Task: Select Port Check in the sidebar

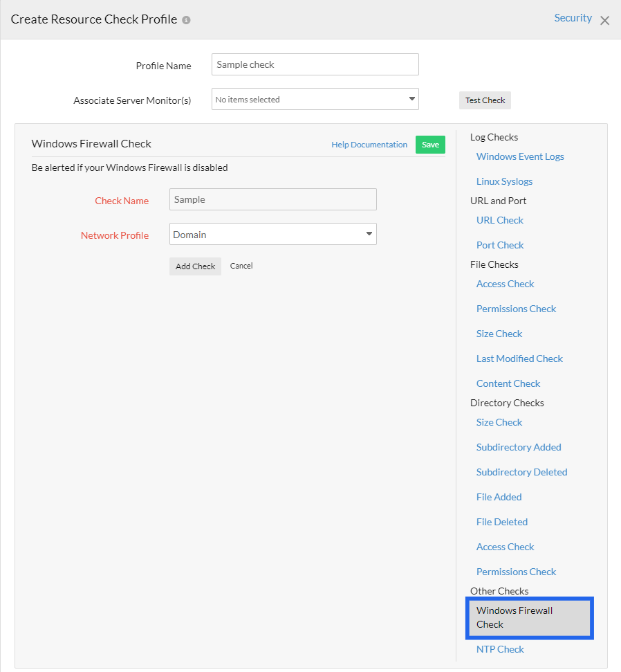Action: 500,245
